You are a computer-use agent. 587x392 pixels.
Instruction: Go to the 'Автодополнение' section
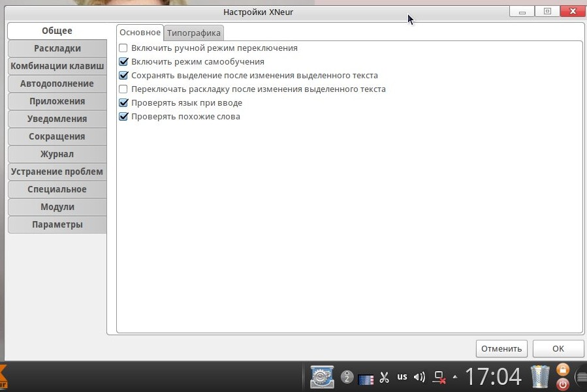(x=57, y=83)
